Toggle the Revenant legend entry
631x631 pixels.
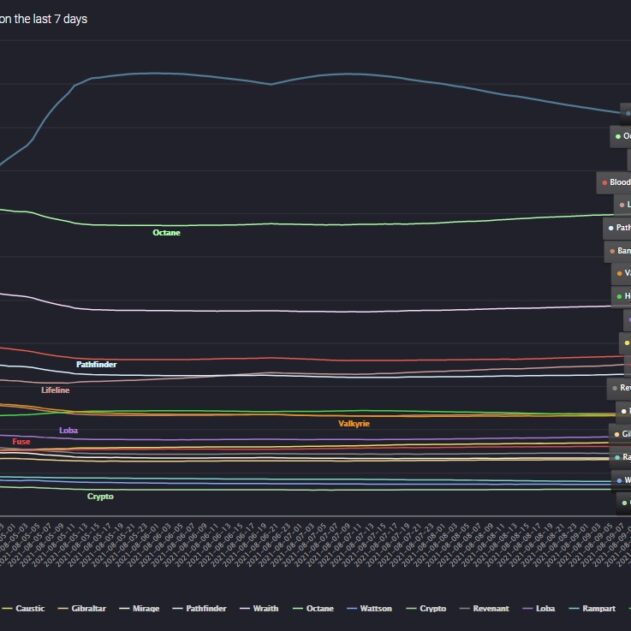coord(484,608)
